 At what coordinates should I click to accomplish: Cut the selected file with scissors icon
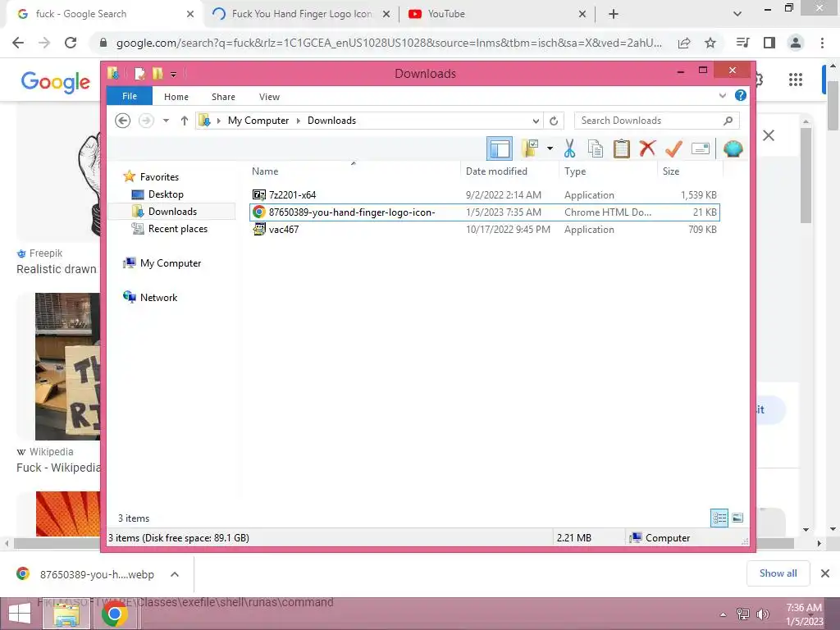569,148
